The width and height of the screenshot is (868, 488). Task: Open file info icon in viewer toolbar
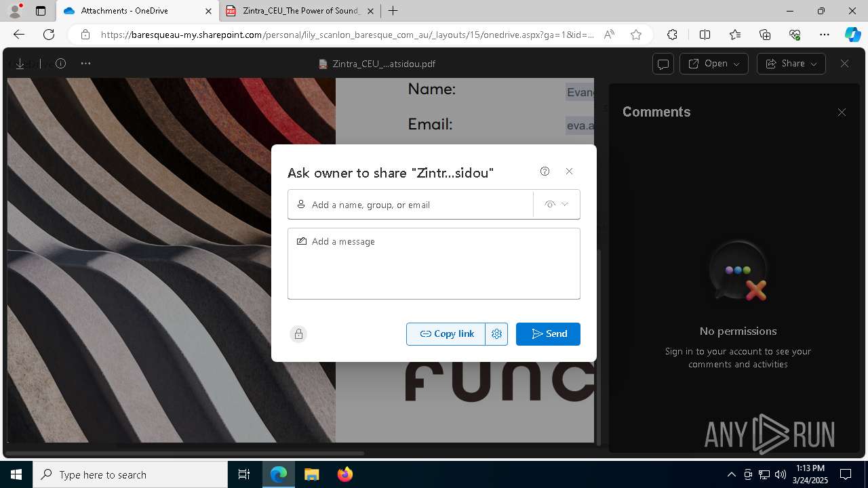pyautogui.click(x=60, y=64)
